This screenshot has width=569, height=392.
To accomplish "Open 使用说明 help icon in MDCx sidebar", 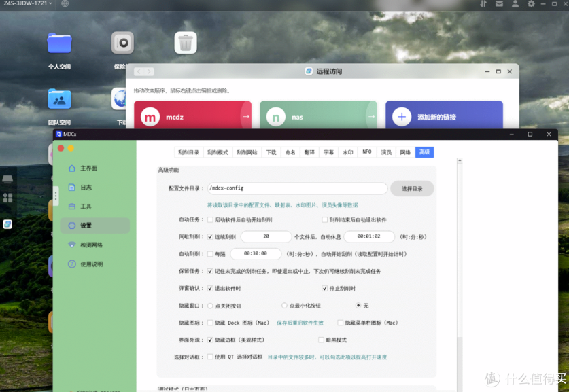I will click(72, 264).
